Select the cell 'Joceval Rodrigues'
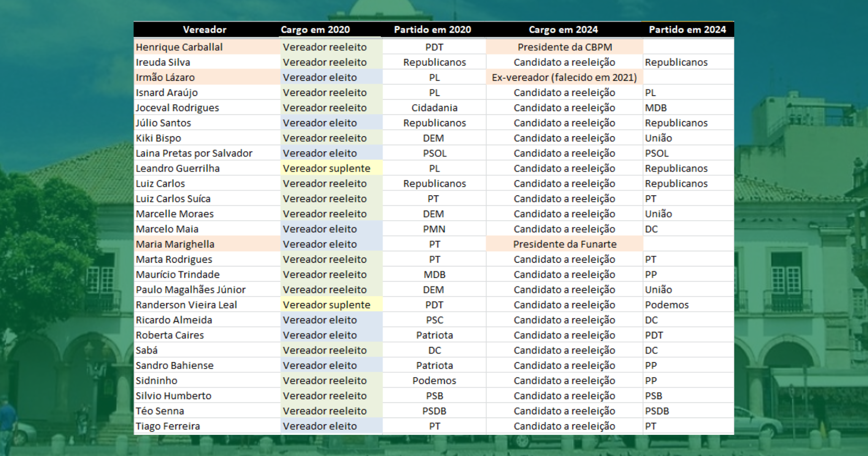Image resolution: width=868 pixels, height=456 pixels. pos(207,108)
